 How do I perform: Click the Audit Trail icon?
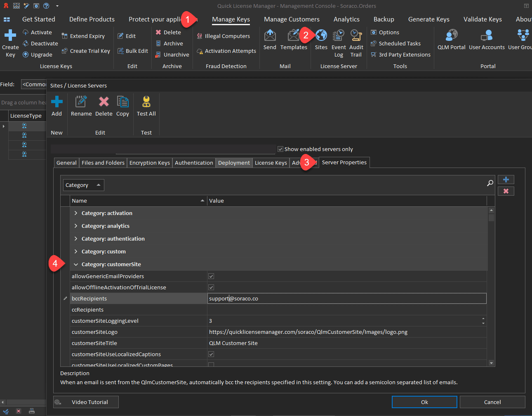pos(356,36)
